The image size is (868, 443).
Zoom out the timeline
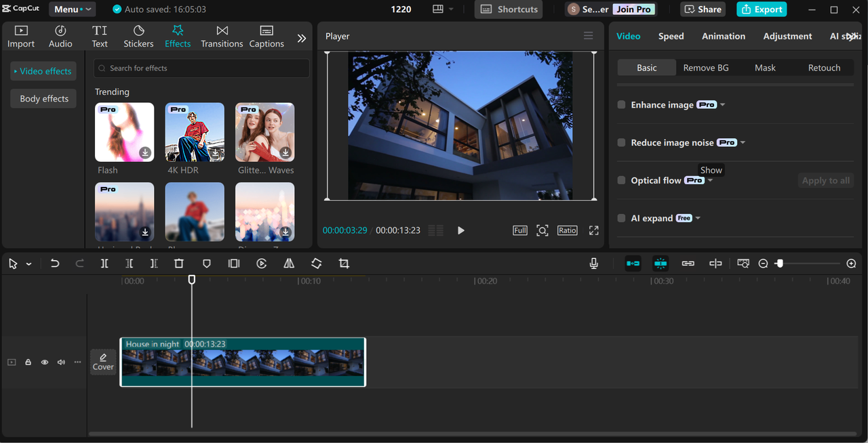(x=763, y=263)
